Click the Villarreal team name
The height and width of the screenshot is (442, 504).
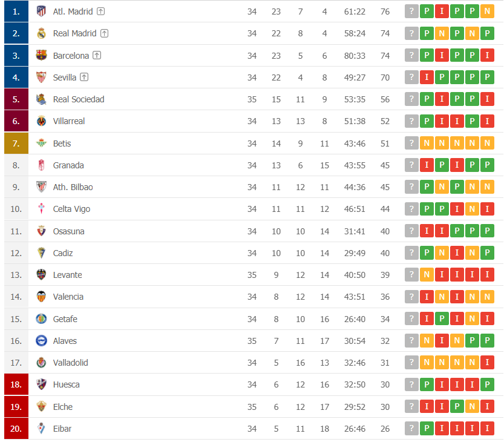(68, 121)
